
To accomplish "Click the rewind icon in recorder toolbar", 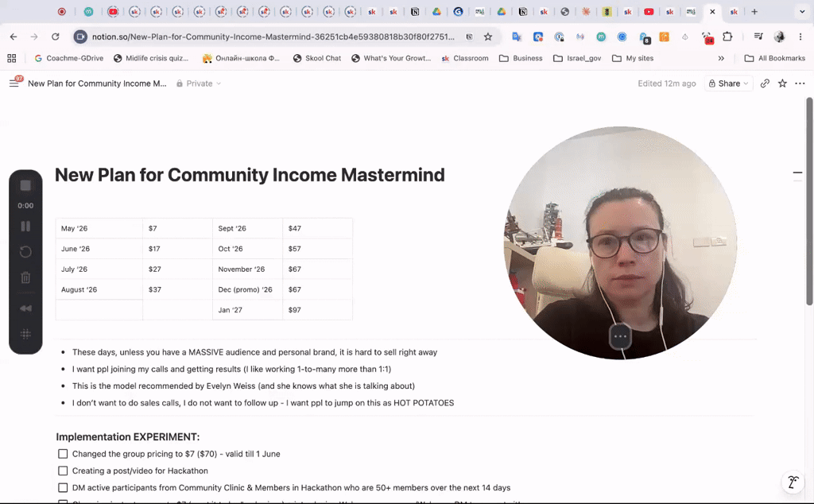I will [25, 308].
